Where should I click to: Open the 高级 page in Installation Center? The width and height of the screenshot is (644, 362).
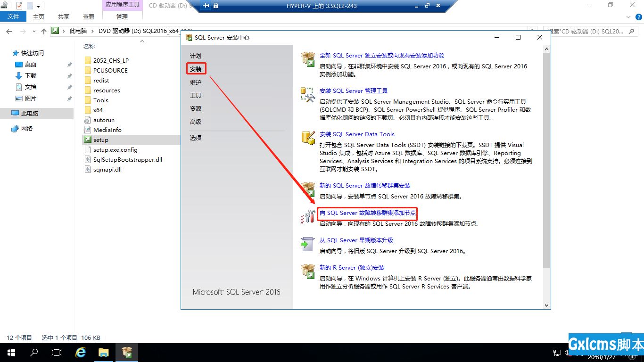(196, 122)
